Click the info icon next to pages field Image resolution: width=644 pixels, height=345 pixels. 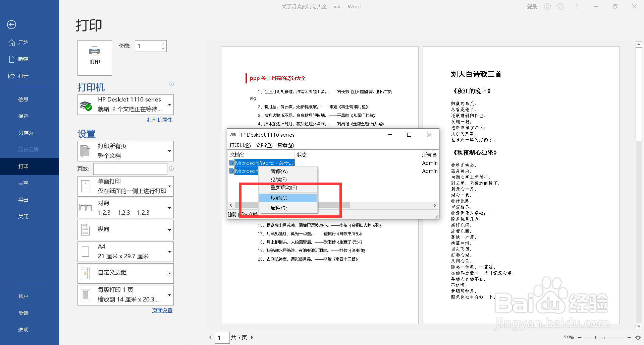pos(171,169)
